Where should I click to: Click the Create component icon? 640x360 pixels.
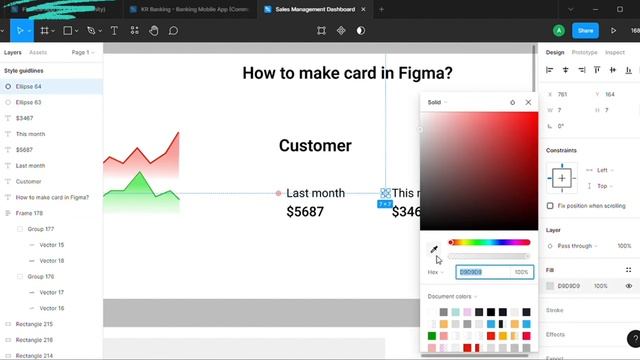341,31
